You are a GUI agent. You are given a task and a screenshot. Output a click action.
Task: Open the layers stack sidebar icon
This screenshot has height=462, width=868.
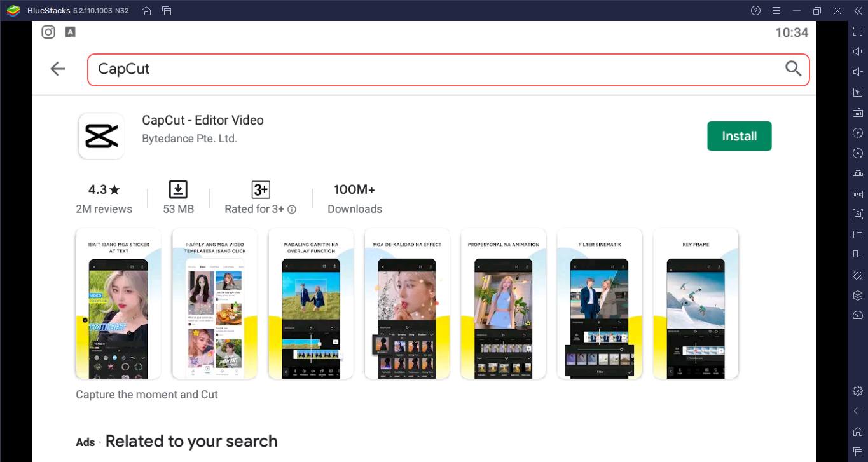coord(858,296)
